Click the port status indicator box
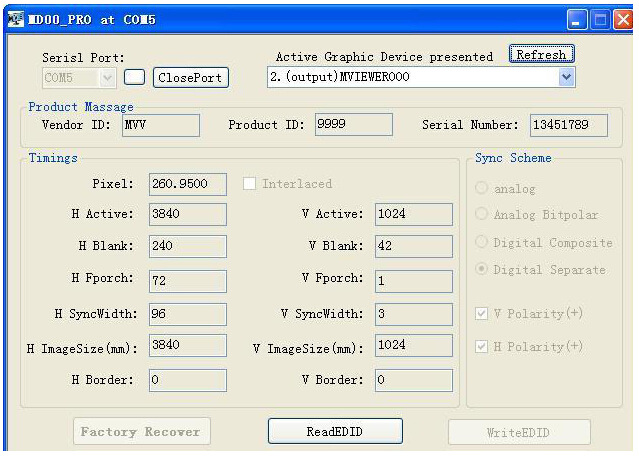639x456 pixels. pos(135,77)
